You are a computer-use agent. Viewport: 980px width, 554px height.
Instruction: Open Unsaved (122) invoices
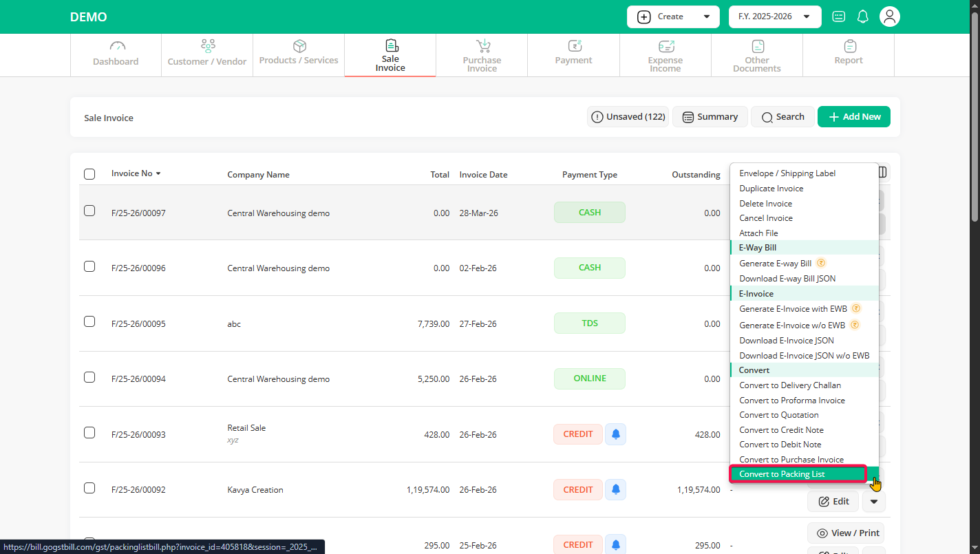[x=628, y=117]
